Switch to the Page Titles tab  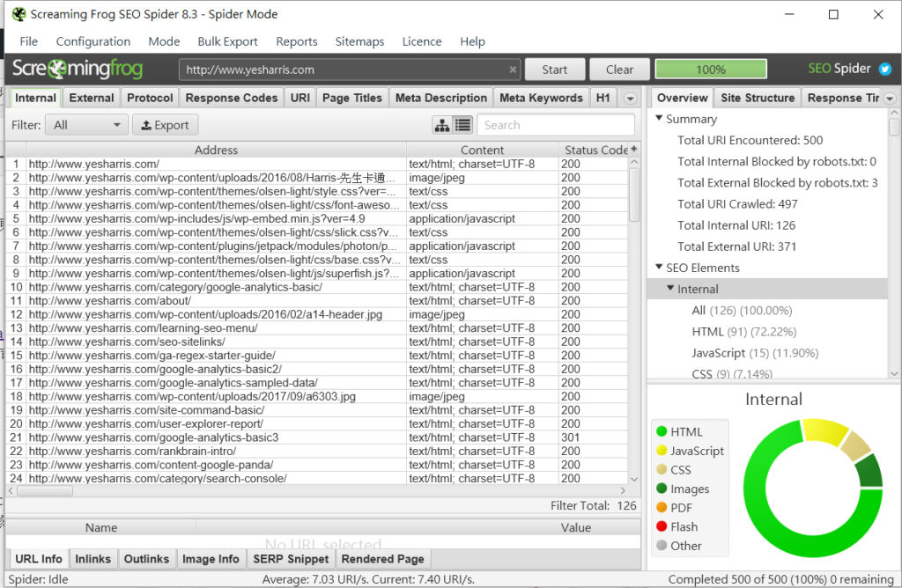[x=352, y=98]
